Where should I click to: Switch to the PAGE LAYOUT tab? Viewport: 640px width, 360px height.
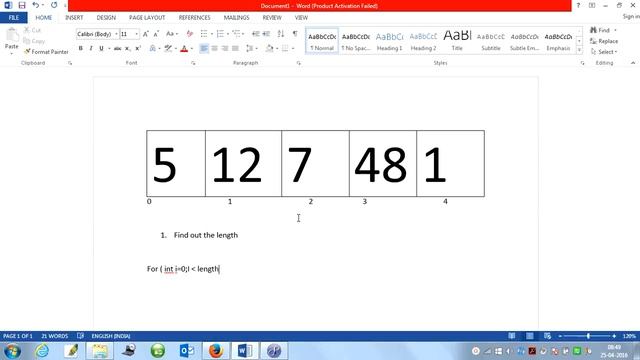pyautogui.click(x=147, y=18)
